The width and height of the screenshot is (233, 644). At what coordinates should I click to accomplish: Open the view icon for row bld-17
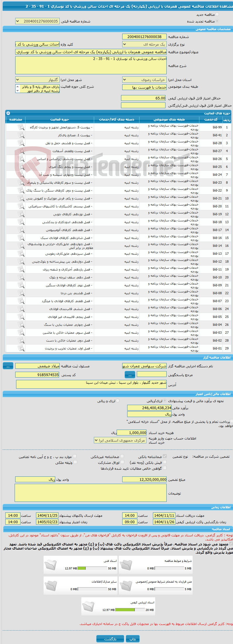point(21,230)
